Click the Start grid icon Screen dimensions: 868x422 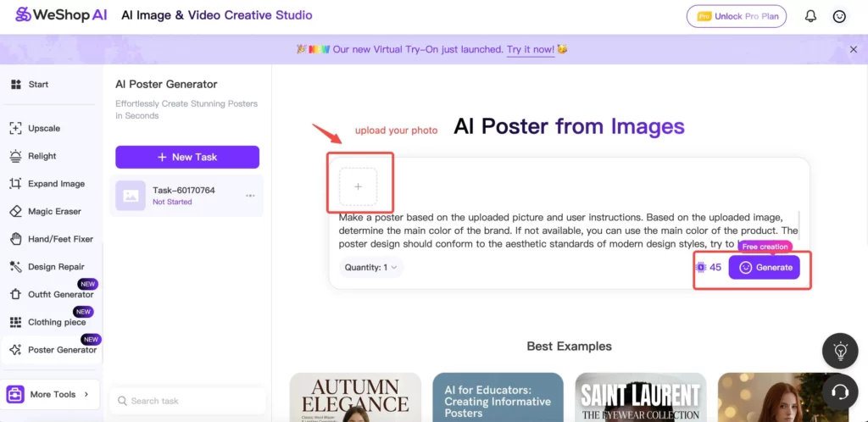pyautogui.click(x=15, y=85)
